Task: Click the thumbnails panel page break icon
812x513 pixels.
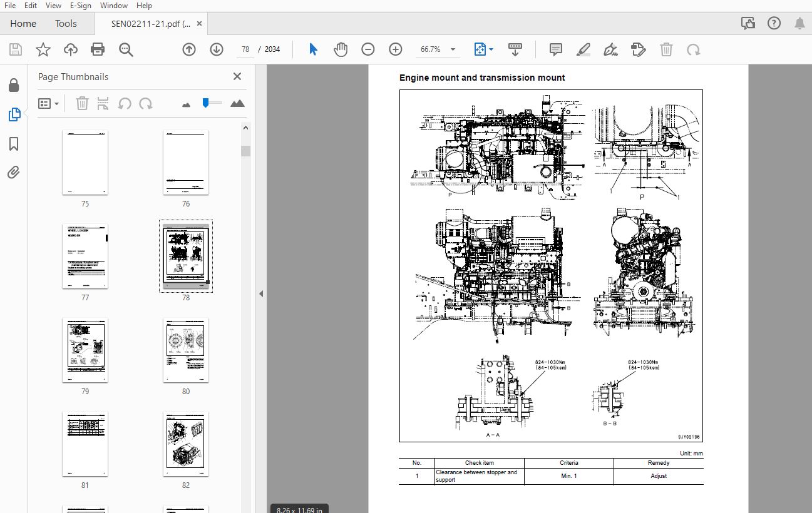Action: click(x=103, y=103)
